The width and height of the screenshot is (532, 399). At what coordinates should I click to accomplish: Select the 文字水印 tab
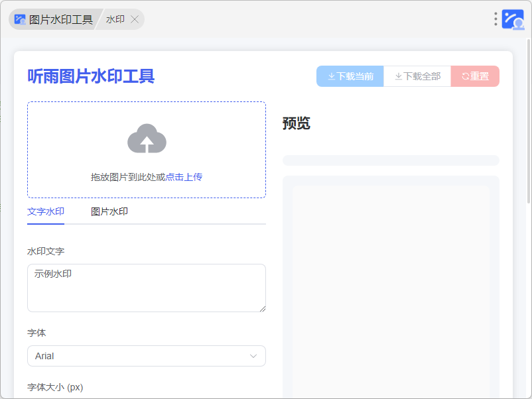[46, 211]
